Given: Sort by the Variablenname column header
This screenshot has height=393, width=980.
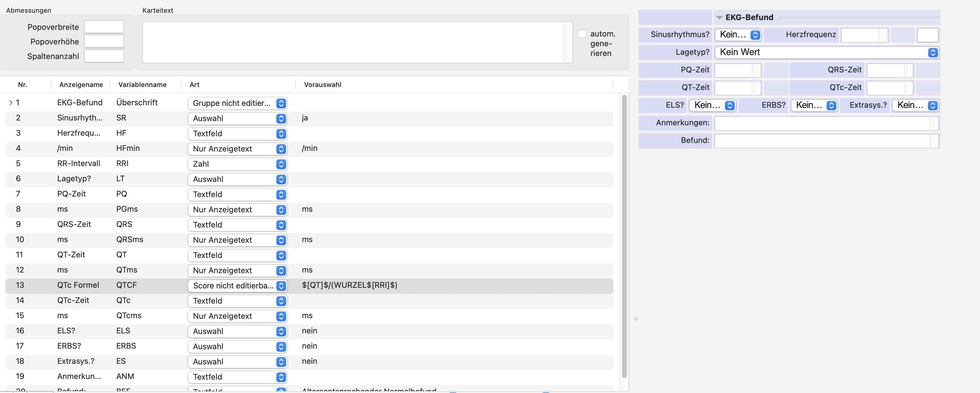Looking at the screenshot, I should [x=142, y=84].
